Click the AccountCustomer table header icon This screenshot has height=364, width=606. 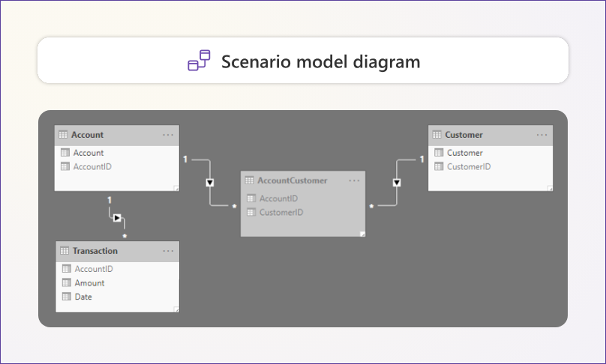pos(249,181)
